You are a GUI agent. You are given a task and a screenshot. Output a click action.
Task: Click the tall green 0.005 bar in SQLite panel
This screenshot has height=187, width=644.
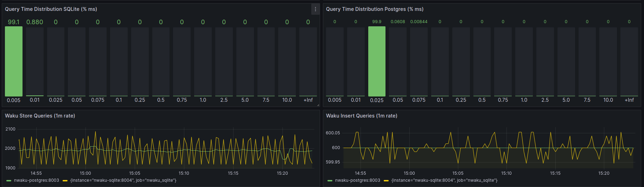click(x=14, y=61)
